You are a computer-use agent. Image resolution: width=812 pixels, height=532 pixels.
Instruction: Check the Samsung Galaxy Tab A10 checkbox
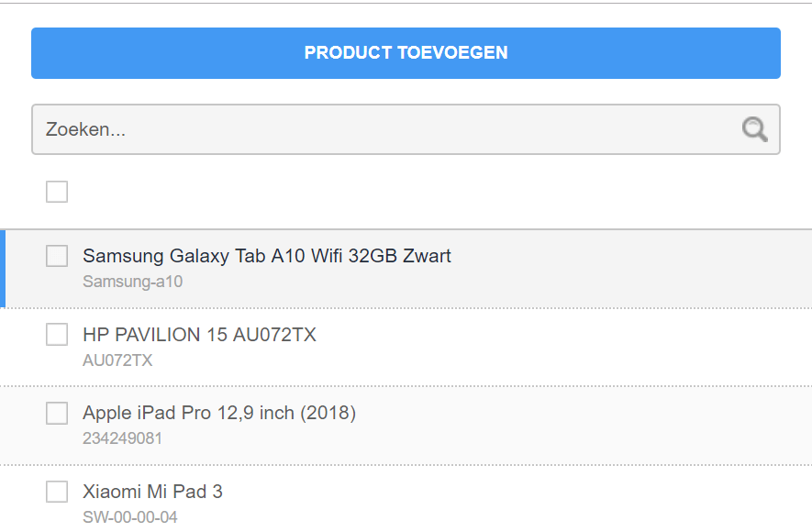[x=57, y=256]
